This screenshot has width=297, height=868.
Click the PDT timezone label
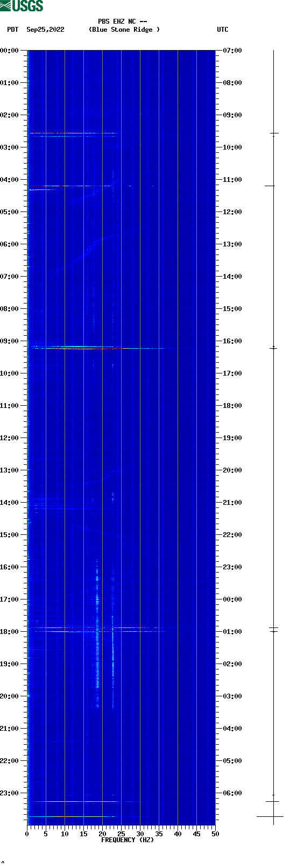(x=12, y=30)
